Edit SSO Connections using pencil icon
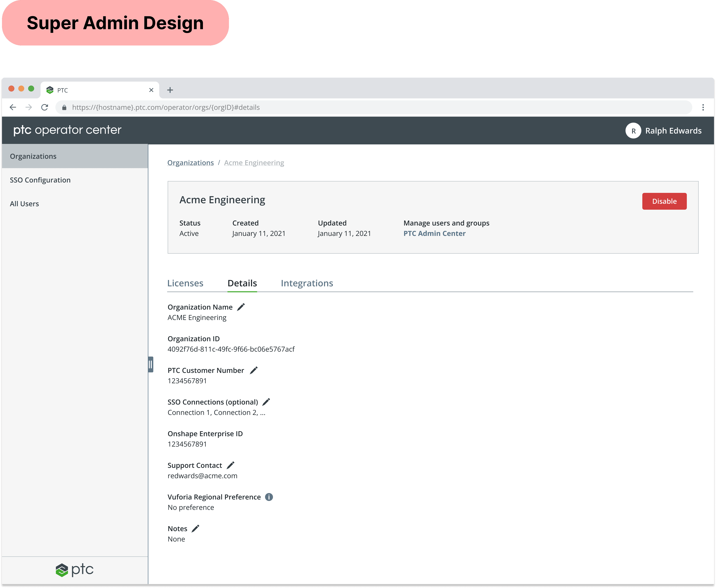 click(x=266, y=402)
